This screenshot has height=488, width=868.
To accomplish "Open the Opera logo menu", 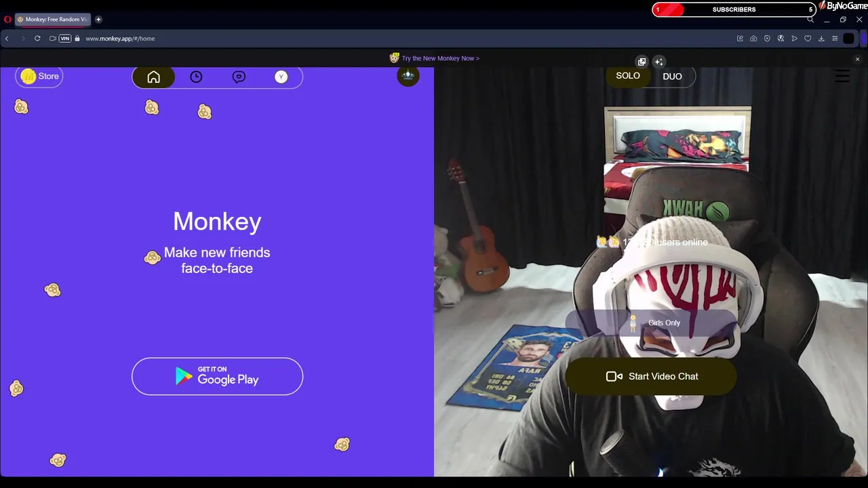I will tap(7, 20).
